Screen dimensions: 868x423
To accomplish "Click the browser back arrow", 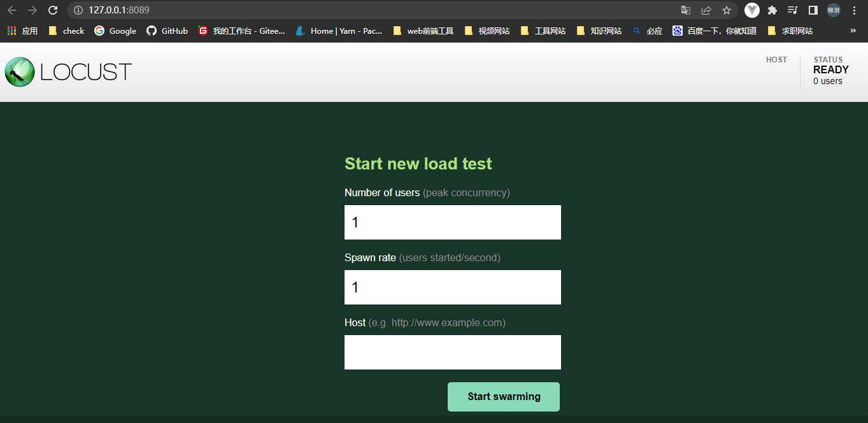I will tap(11, 10).
